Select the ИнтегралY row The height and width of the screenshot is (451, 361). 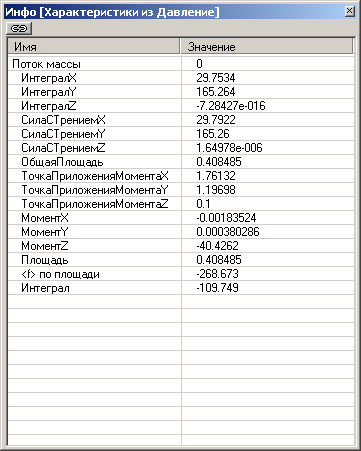(x=181, y=92)
